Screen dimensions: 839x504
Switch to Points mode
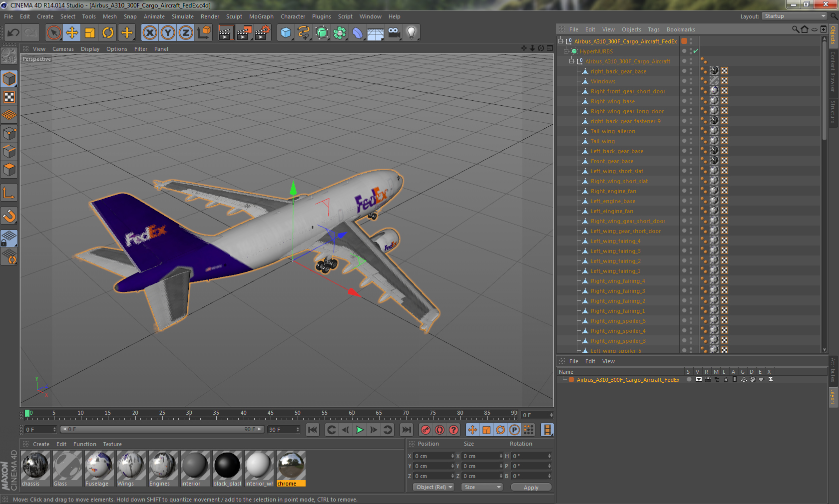pos(9,134)
